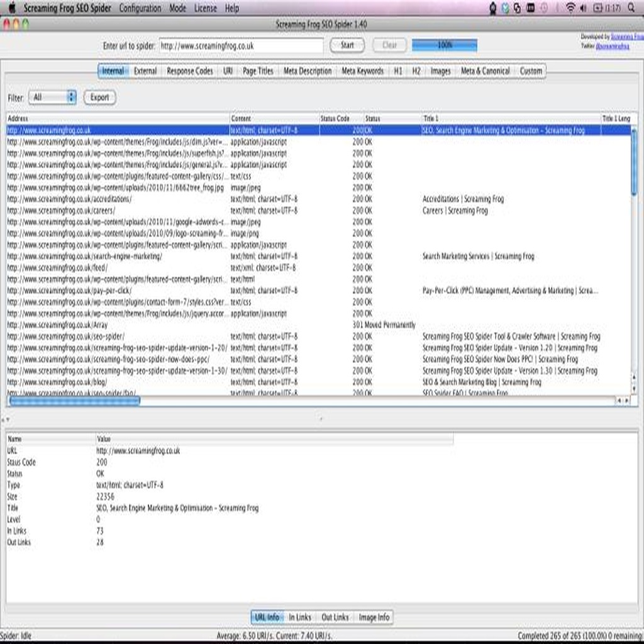Click the Size value 22356
The image size is (644, 644).
[105, 497]
